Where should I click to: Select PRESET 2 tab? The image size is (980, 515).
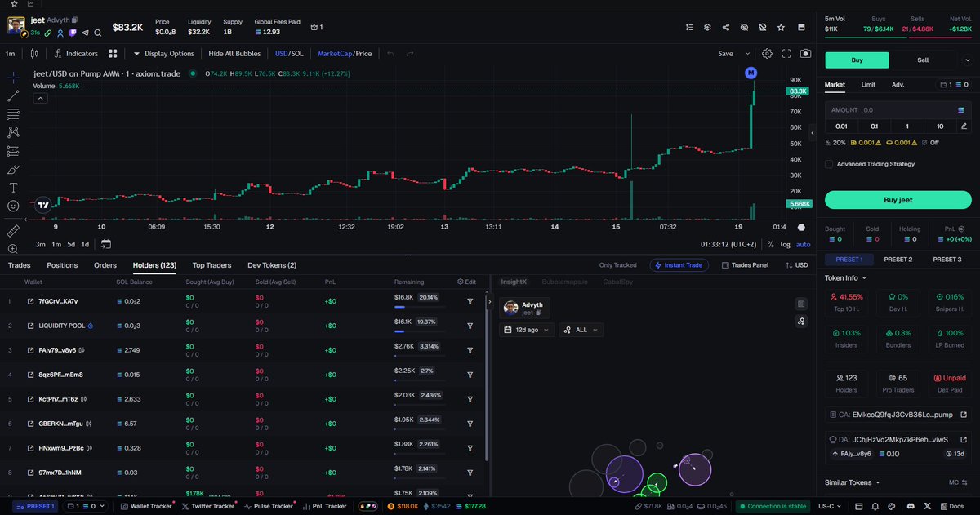pyautogui.click(x=898, y=260)
